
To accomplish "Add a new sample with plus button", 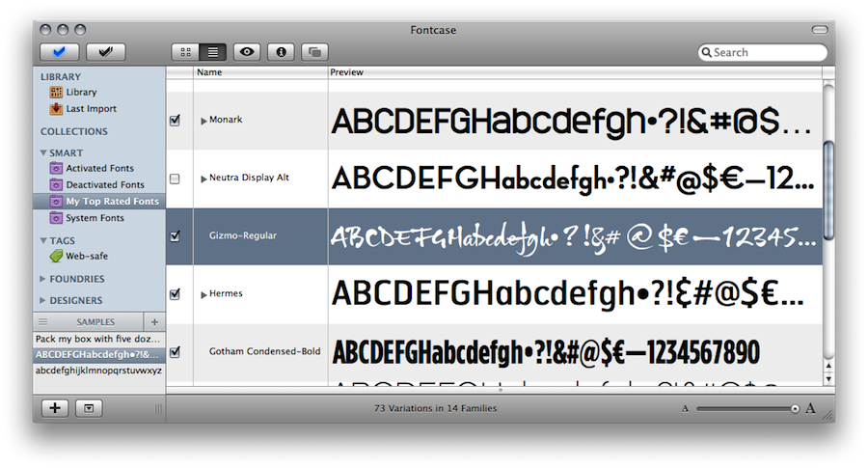I will click(x=154, y=321).
